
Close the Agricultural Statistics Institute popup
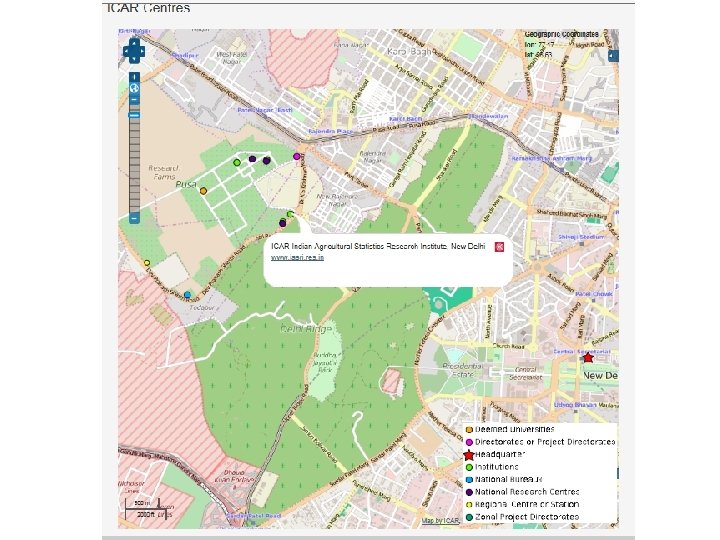point(499,247)
